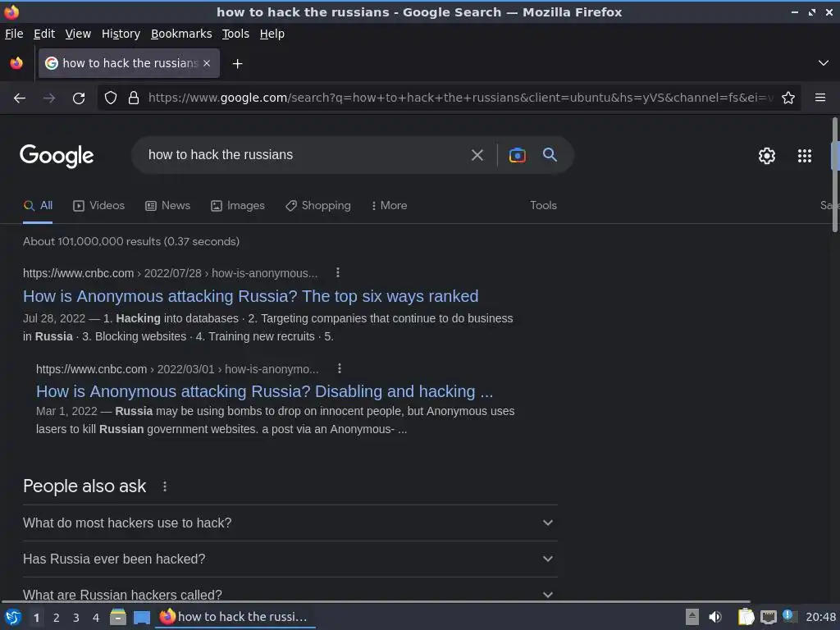Switch to workspace 4 in taskbar
Viewport: 840px width, 630px height.
[x=96, y=618]
